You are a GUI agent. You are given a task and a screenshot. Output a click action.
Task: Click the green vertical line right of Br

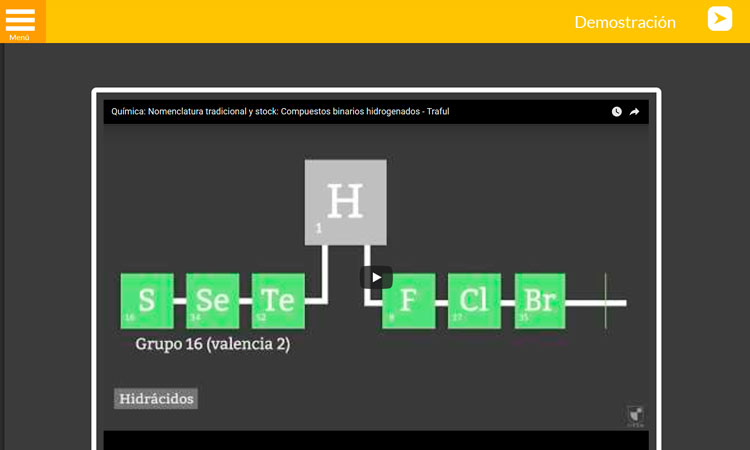click(x=605, y=301)
